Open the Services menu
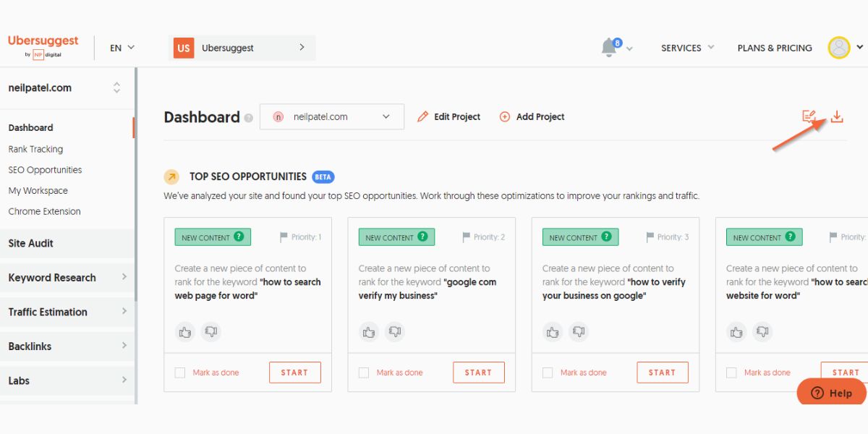 pyautogui.click(x=687, y=48)
